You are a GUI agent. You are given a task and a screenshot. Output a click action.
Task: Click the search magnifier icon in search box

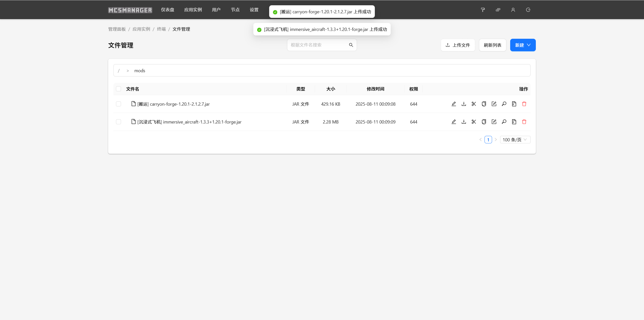(351, 45)
